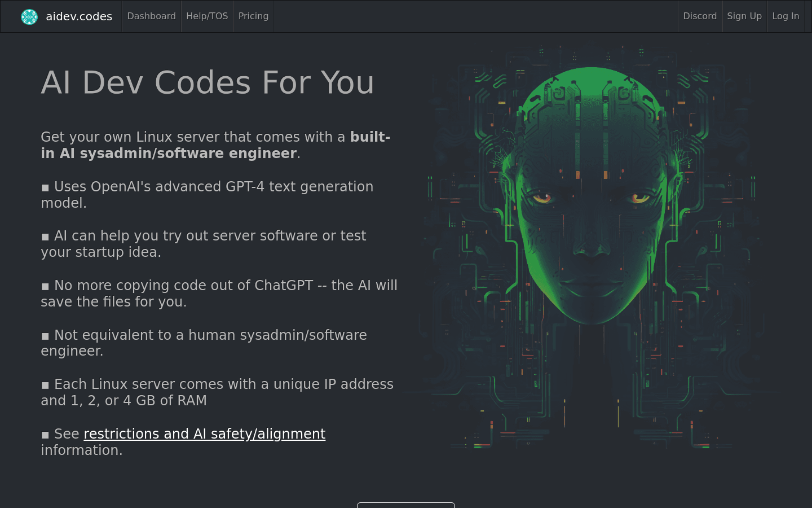812x508 pixels.
Task: Join the Discord server
Action: (x=700, y=16)
